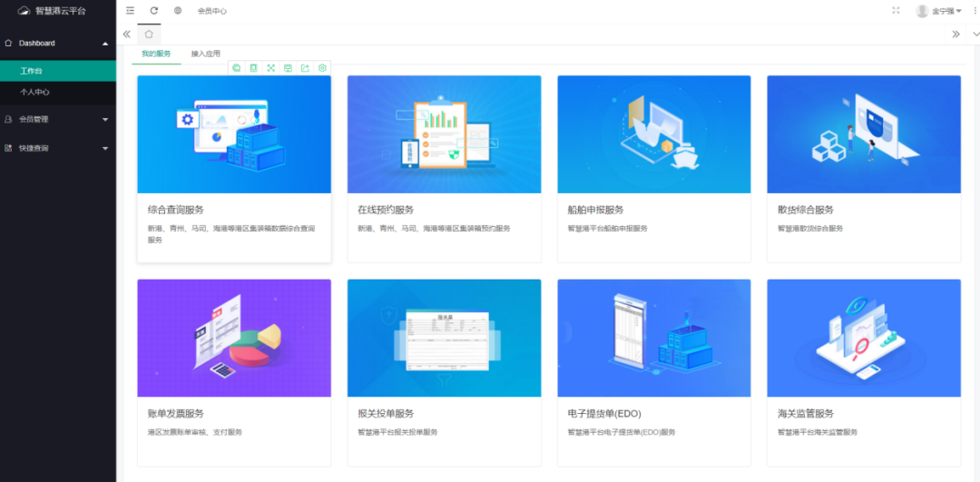Click the green save icon in floating toolbar
980x482 pixels.
coord(289,68)
